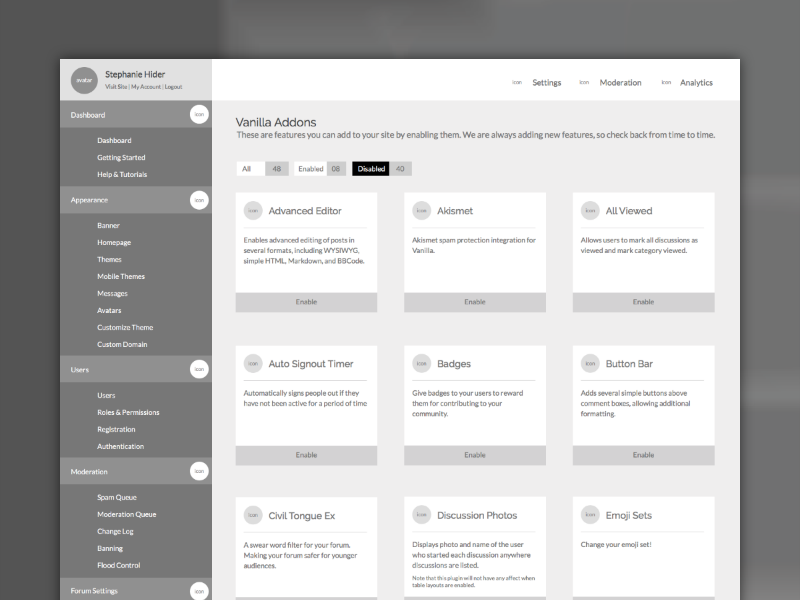Open the Advanced Editor addon icon
800x600 pixels.
(251, 210)
